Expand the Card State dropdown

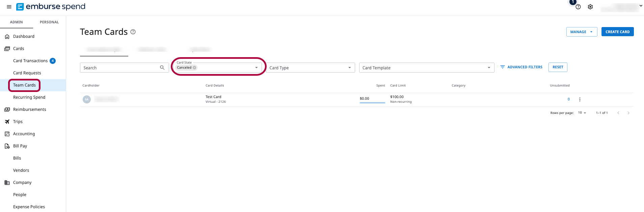[256, 68]
